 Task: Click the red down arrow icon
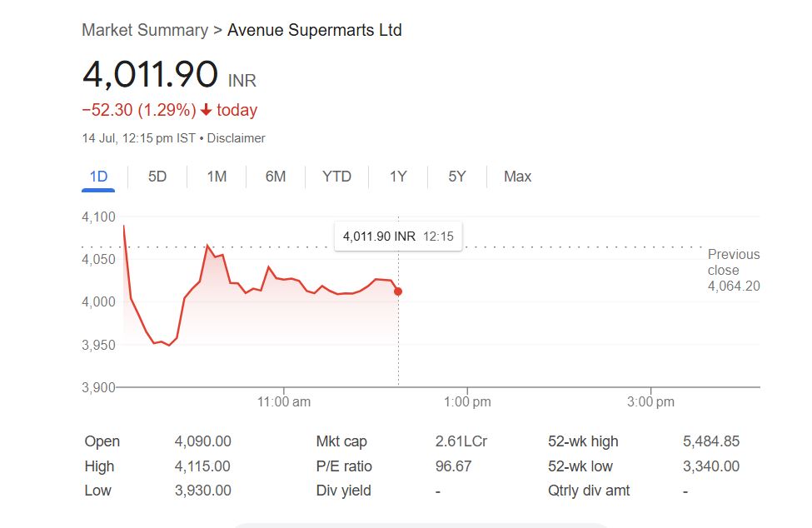(x=207, y=110)
